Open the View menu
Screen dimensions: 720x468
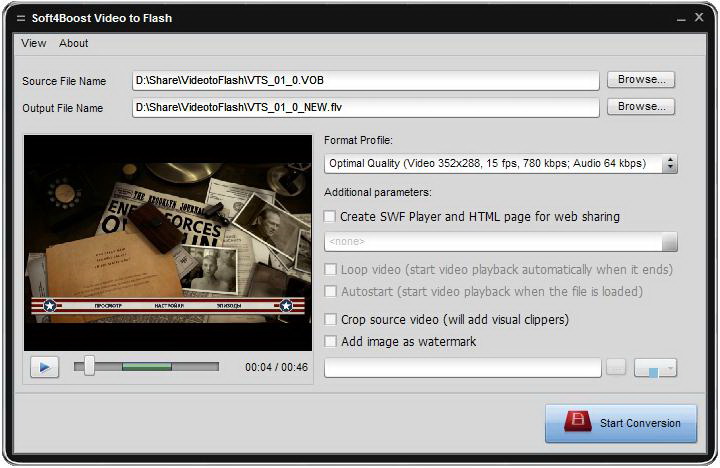(34, 43)
